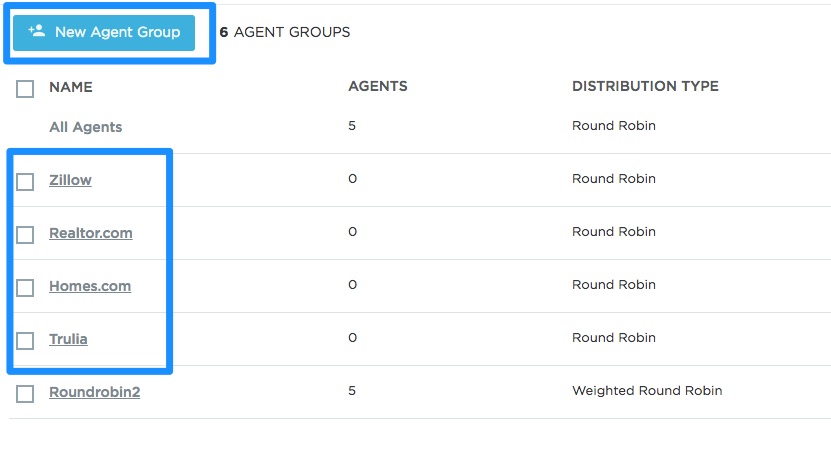Screen dimensions: 831x459
Task: Click the New Agent Group button
Action: 104,32
